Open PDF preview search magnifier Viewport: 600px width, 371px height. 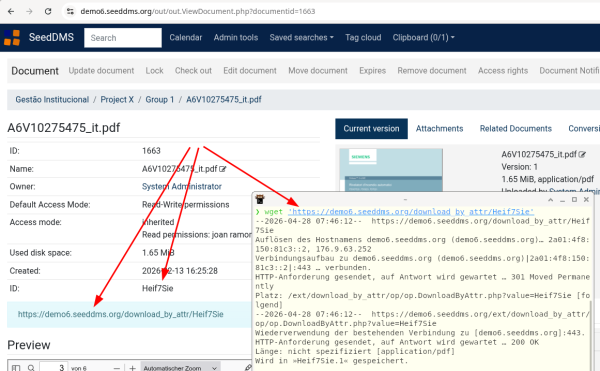31,368
